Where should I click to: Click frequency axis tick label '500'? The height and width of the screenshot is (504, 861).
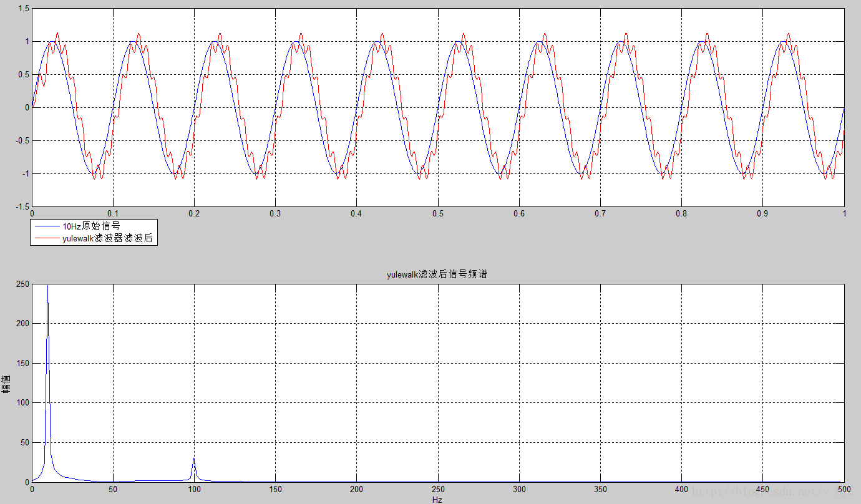point(844,489)
